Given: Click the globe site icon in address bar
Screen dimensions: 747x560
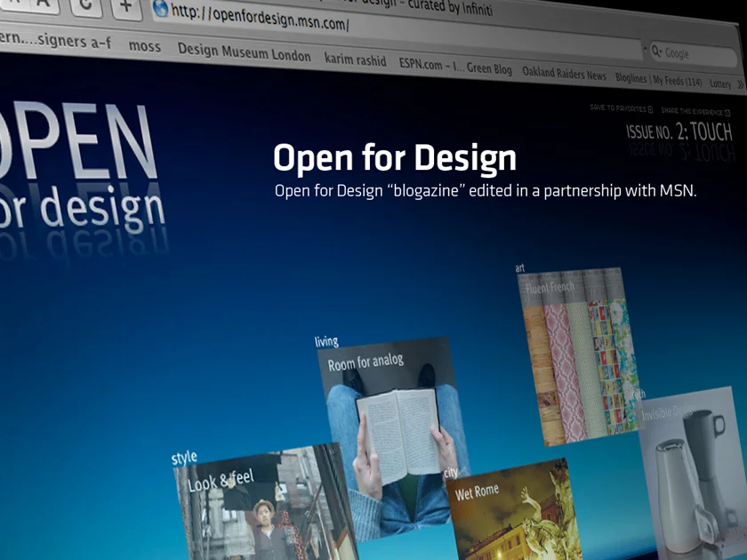Looking at the screenshot, I should point(161,9).
